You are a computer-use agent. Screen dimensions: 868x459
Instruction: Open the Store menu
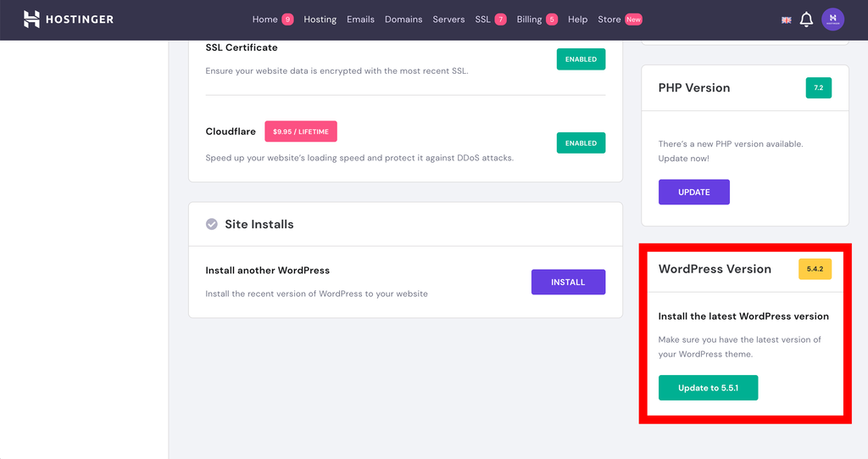[609, 20]
